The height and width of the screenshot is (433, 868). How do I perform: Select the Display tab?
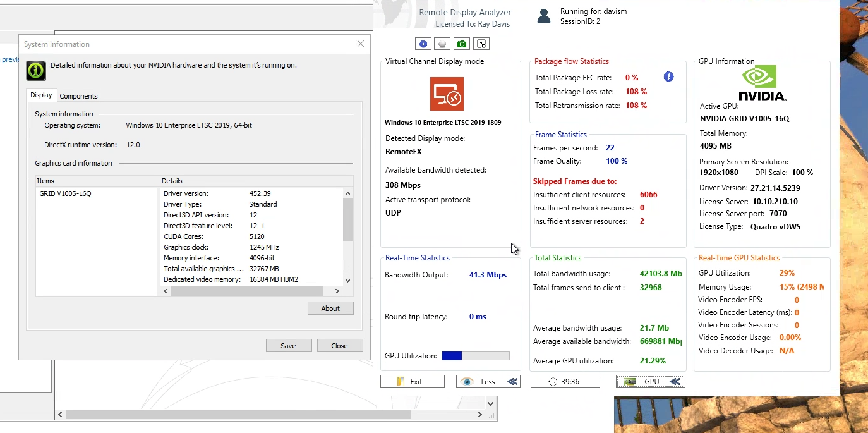[x=42, y=95]
